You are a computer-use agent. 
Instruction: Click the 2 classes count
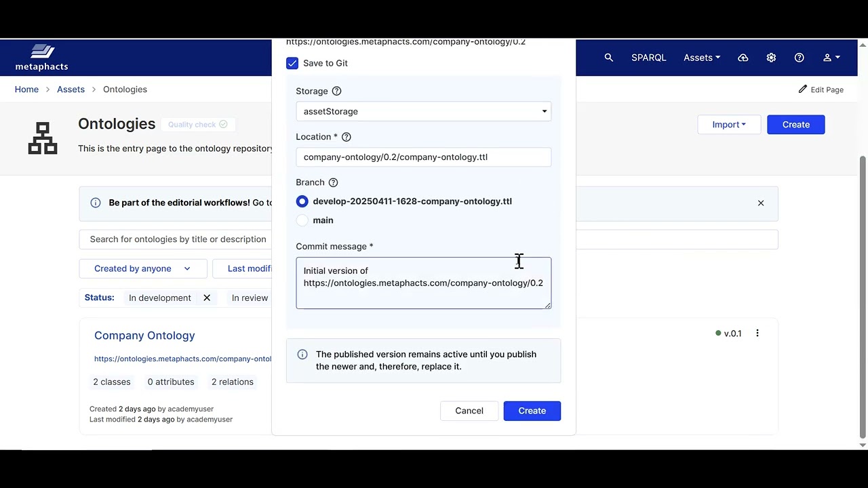[112, 382]
